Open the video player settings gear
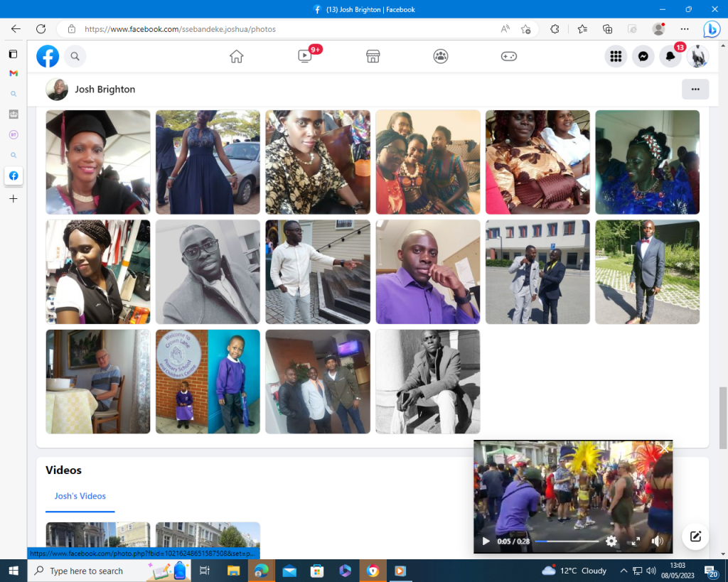Viewport: 728px width, 582px height. pyautogui.click(x=611, y=541)
